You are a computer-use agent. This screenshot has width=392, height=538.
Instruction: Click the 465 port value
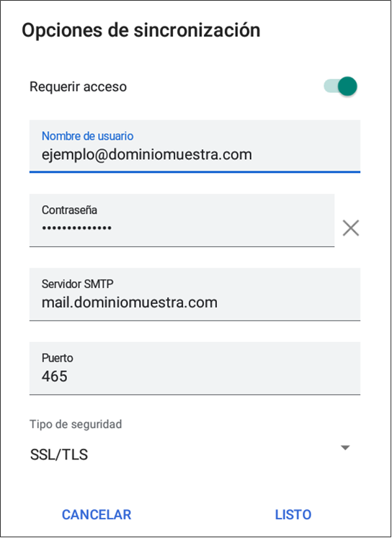point(54,377)
